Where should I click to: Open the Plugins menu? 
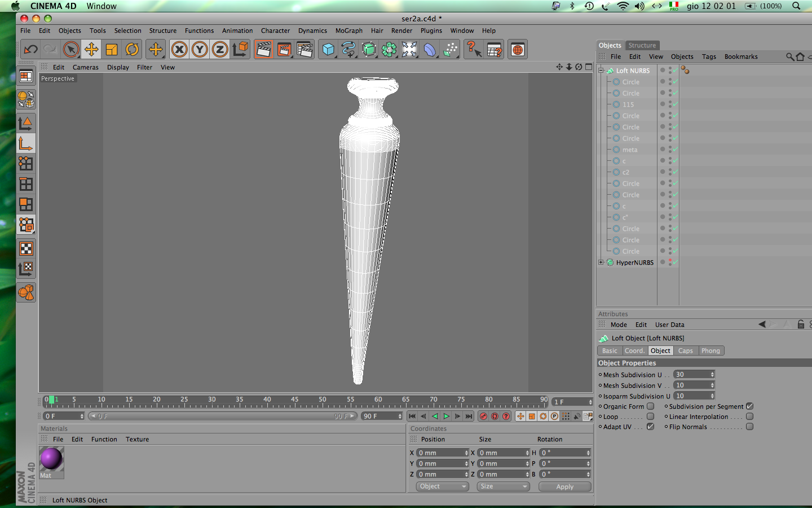click(431, 30)
